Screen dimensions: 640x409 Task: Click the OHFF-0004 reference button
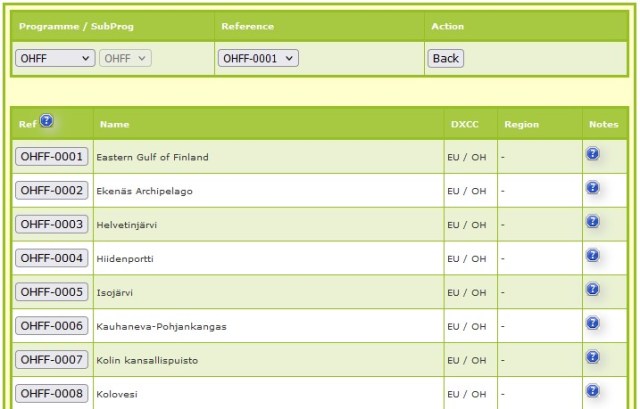[x=51, y=258]
